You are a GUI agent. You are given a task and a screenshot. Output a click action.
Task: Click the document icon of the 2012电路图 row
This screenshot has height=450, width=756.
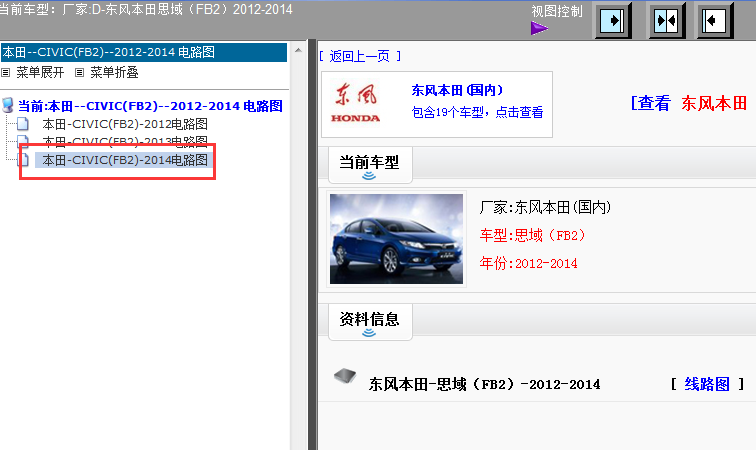[x=23, y=124]
